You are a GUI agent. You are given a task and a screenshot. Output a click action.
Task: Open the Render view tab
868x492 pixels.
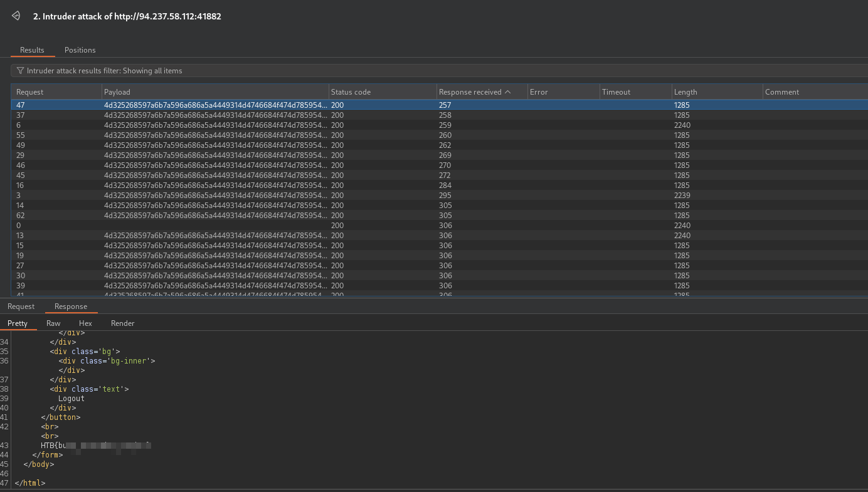(122, 323)
